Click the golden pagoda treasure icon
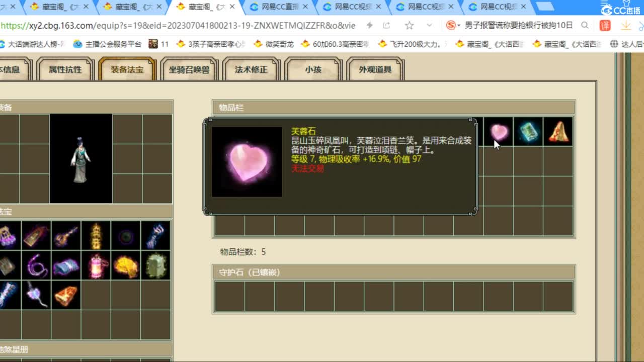 96,235
